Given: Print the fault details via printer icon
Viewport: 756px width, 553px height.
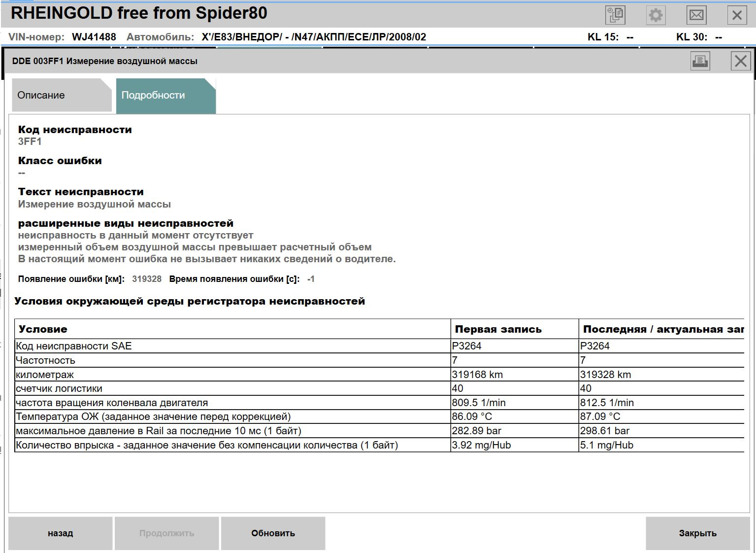Looking at the screenshot, I should (x=700, y=61).
